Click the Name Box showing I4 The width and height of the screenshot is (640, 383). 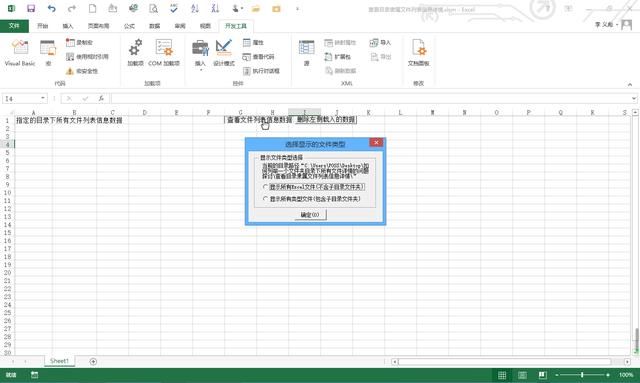point(21,98)
